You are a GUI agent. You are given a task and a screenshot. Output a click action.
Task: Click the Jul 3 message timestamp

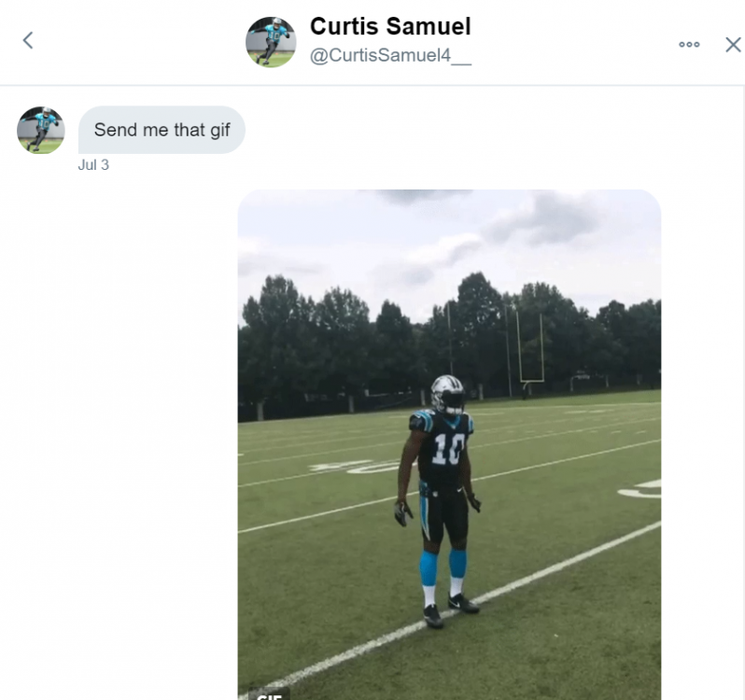tap(93, 165)
